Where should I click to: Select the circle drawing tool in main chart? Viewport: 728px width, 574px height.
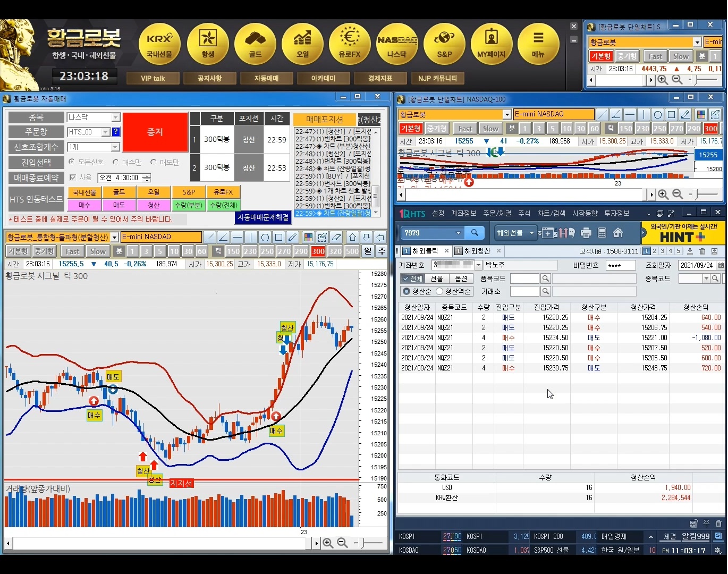265,237
